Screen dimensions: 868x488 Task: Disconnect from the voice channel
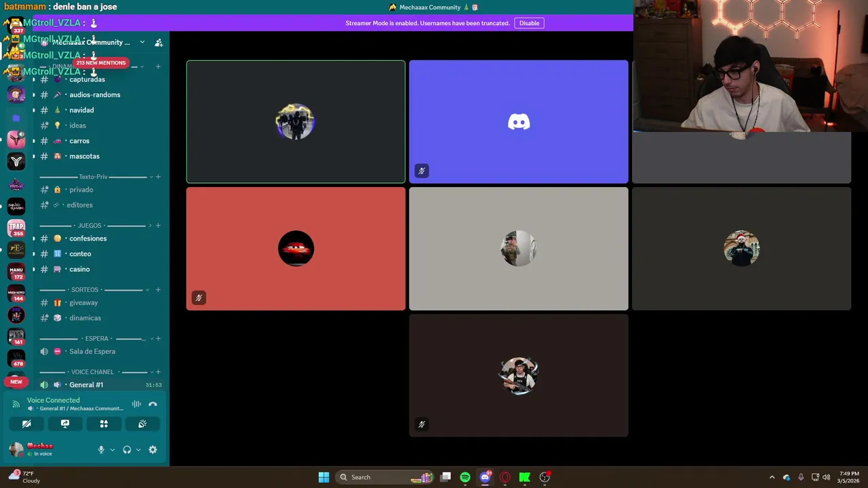(153, 404)
